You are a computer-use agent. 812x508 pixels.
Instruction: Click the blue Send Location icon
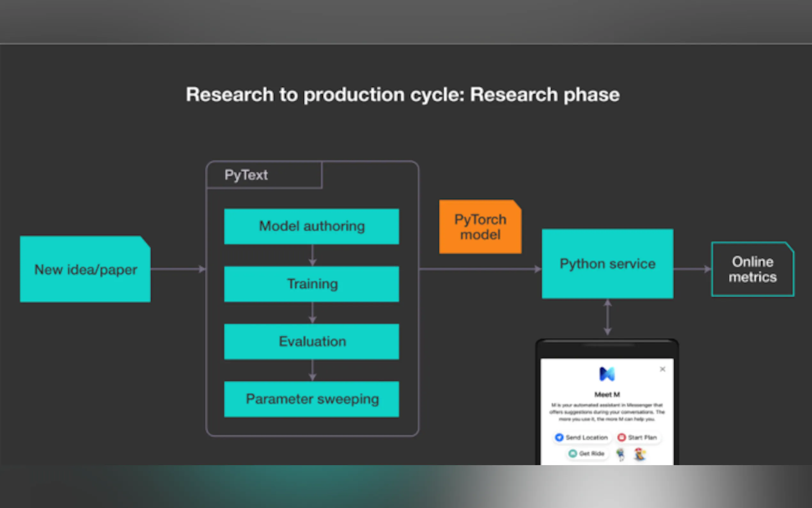click(559, 437)
